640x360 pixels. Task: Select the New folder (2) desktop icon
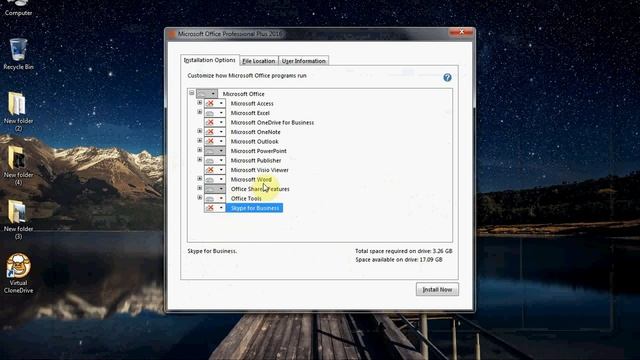click(x=18, y=111)
